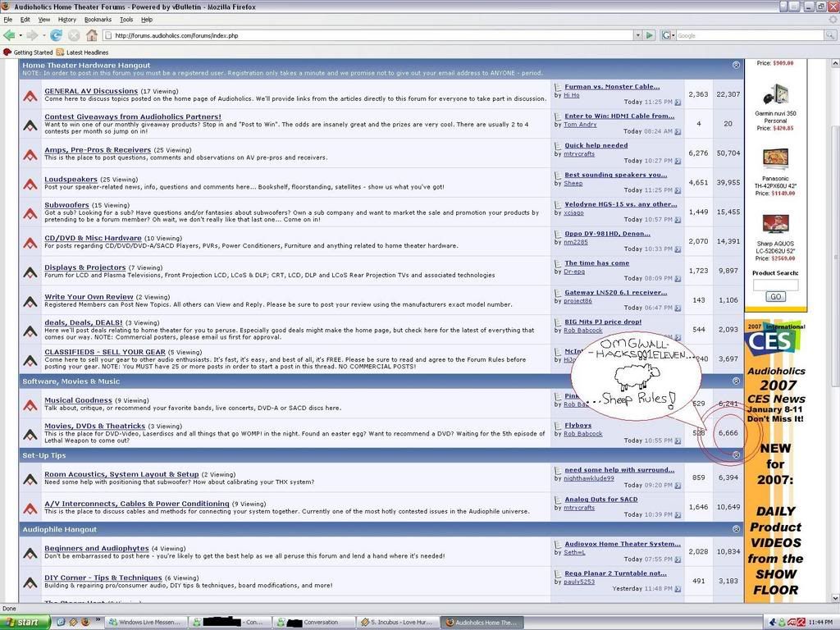Open the Latest Headlines bookmark

coord(83,52)
